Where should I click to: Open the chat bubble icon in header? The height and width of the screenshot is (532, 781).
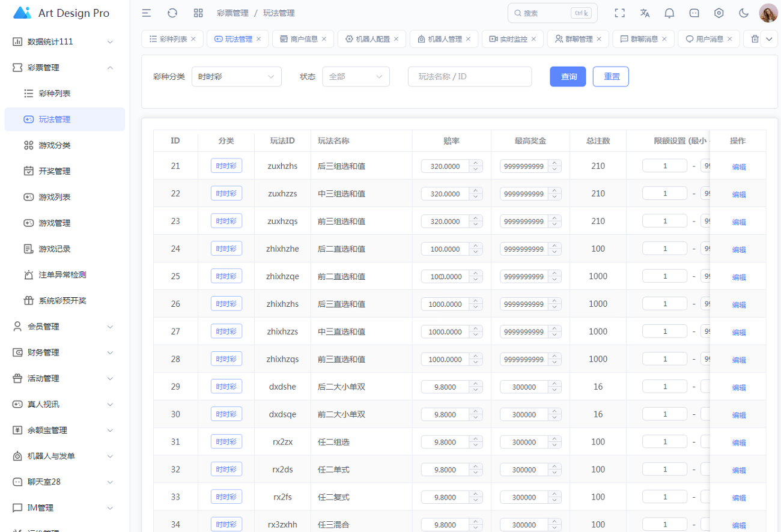[x=694, y=13]
